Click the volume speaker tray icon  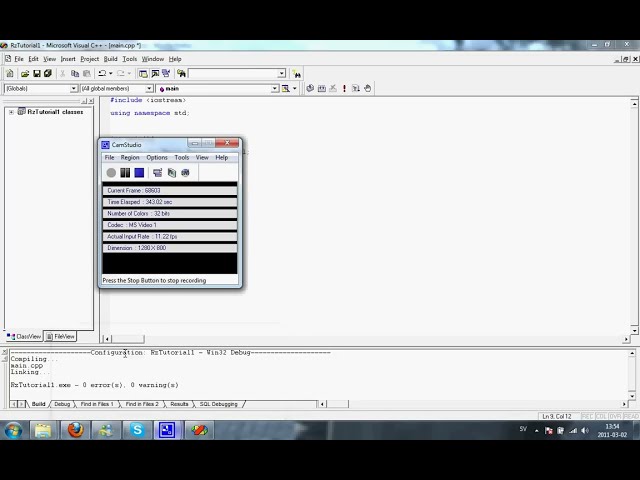click(x=585, y=430)
